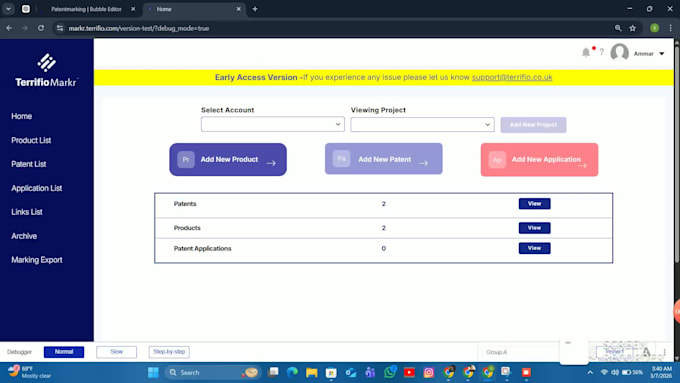Click the browser back arrow

(x=9, y=28)
